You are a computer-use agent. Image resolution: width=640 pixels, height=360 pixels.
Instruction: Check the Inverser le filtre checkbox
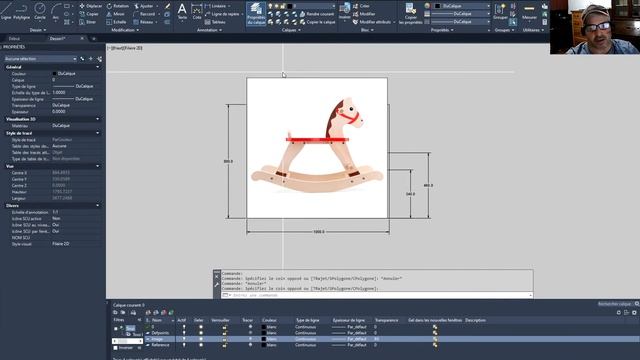click(116, 348)
